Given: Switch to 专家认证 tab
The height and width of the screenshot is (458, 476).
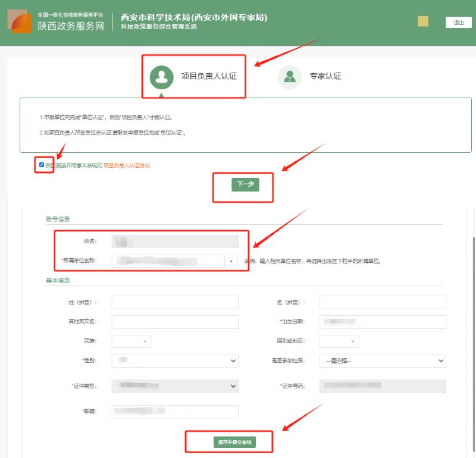Looking at the screenshot, I should [x=325, y=77].
